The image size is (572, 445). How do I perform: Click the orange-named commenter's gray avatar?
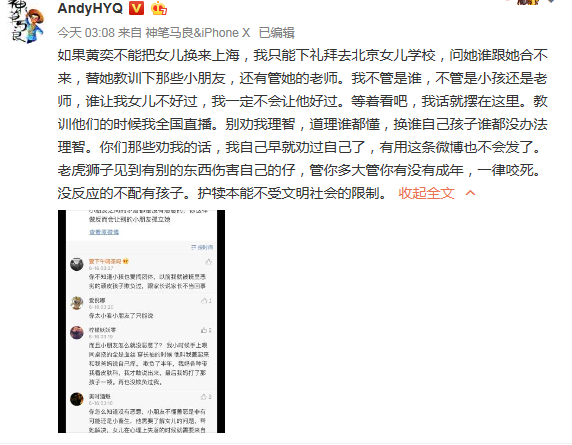tap(77, 264)
